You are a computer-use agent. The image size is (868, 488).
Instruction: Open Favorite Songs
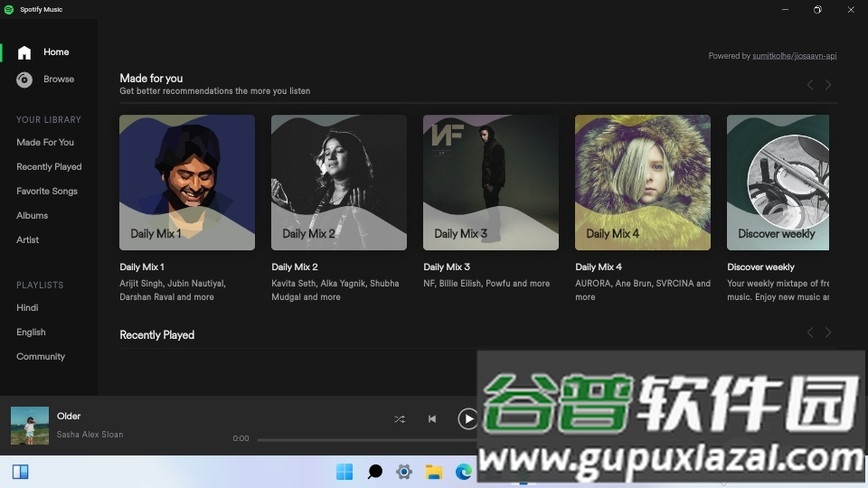(x=47, y=192)
